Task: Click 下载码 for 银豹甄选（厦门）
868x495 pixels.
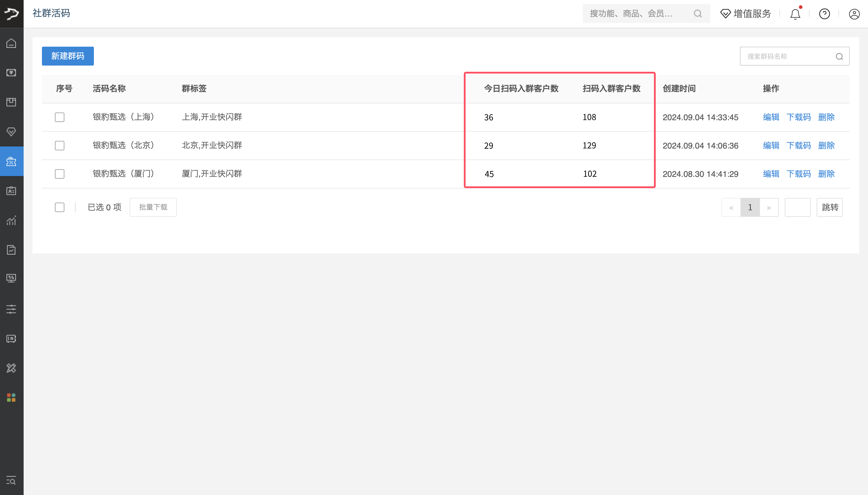Action: point(798,174)
